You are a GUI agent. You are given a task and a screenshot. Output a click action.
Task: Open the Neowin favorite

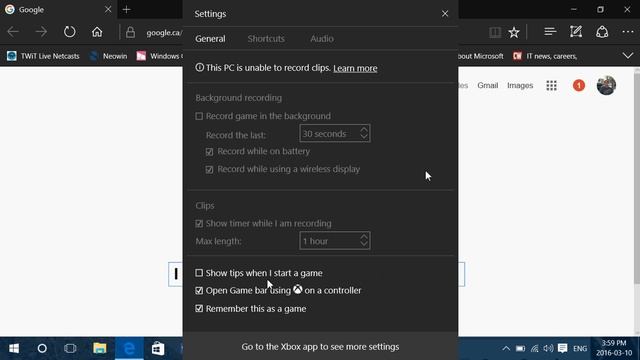(109, 56)
